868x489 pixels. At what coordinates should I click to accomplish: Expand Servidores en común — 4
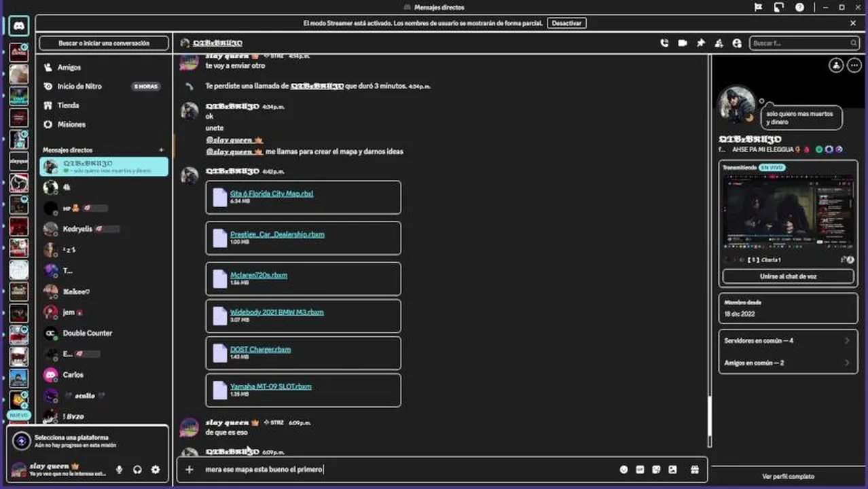[x=788, y=340]
